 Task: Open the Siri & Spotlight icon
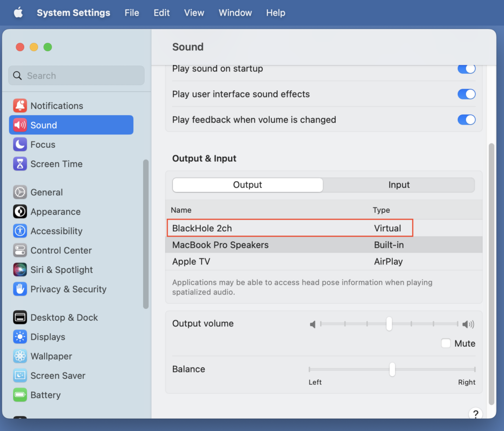(x=20, y=269)
